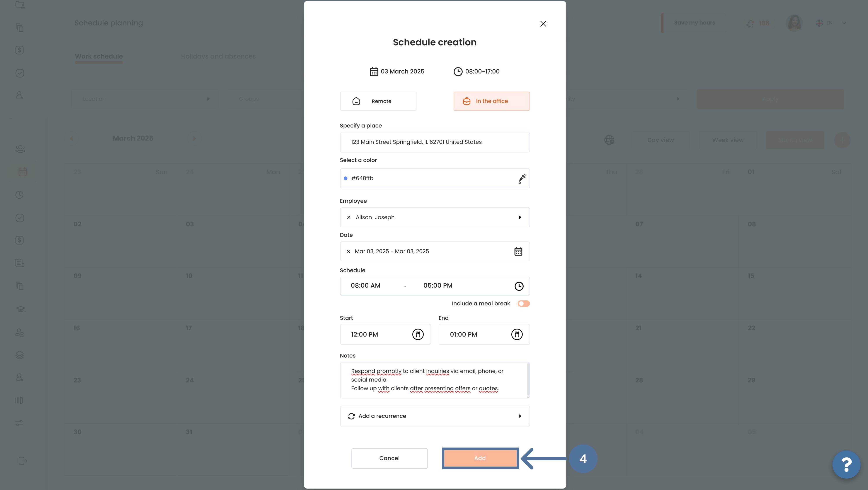Click the blue color dot swatch
The width and height of the screenshot is (868, 490).
pos(345,178)
